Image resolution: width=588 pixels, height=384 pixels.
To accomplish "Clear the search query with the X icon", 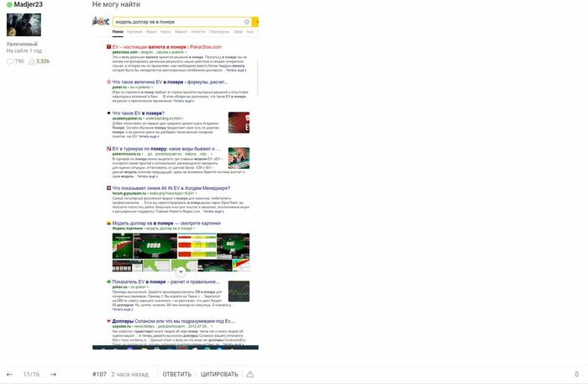I will pos(247,22).
